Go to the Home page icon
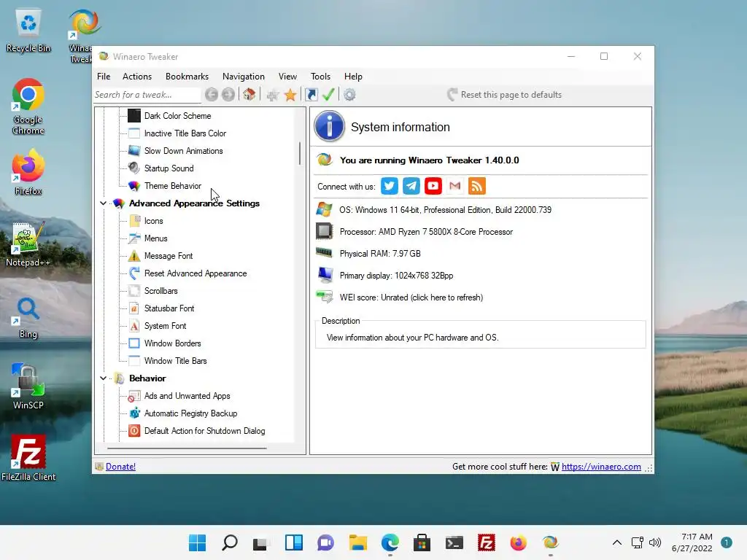The width and height of the screenshot is (747, 560). click(x=249, y=94)
